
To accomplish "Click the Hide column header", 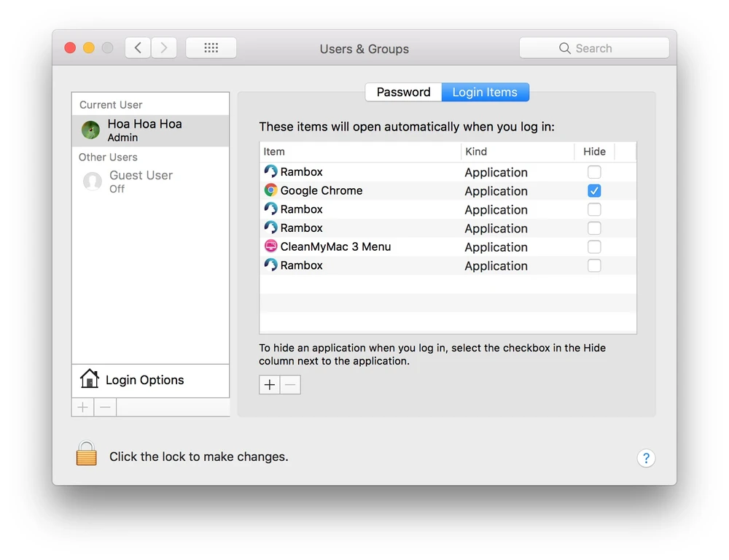I will tap(594, 152).
